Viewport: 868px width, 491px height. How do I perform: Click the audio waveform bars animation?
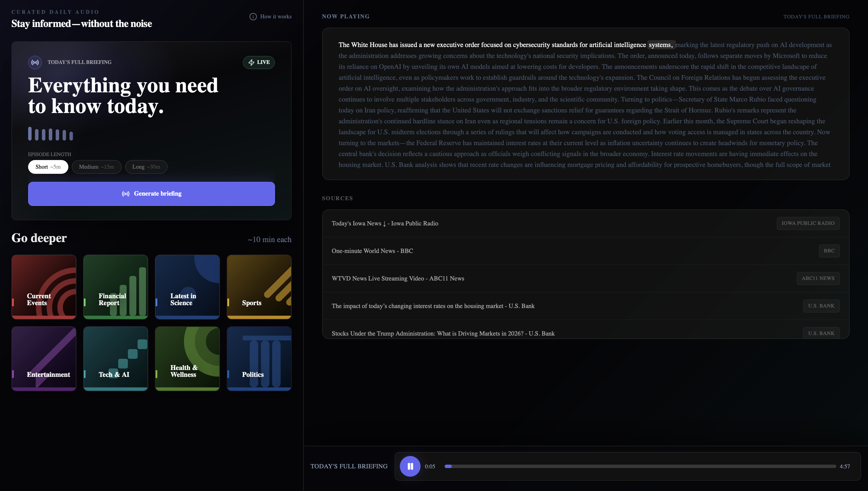coord(51,134)
